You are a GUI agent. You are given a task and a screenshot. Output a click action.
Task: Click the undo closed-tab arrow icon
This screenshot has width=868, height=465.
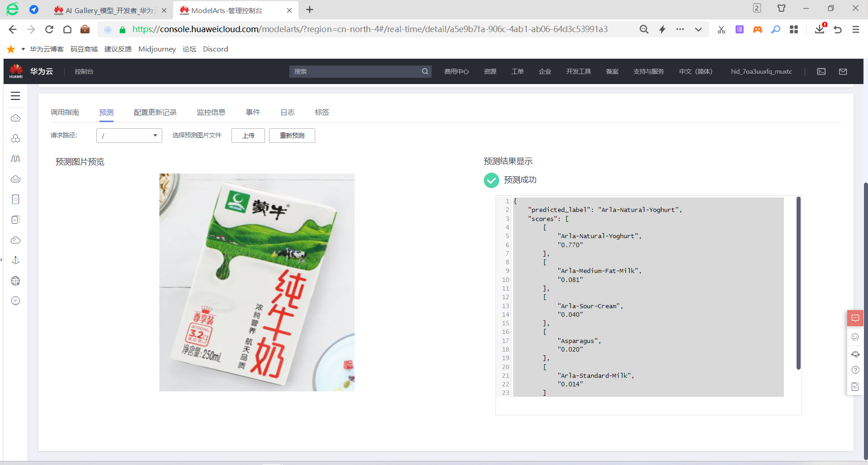tap(838, 29)
